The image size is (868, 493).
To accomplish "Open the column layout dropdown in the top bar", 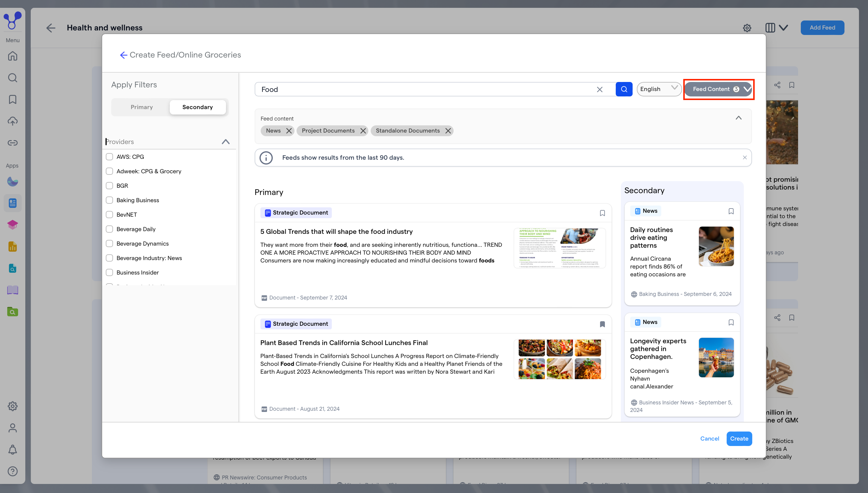I will click(x=777, y=28).
